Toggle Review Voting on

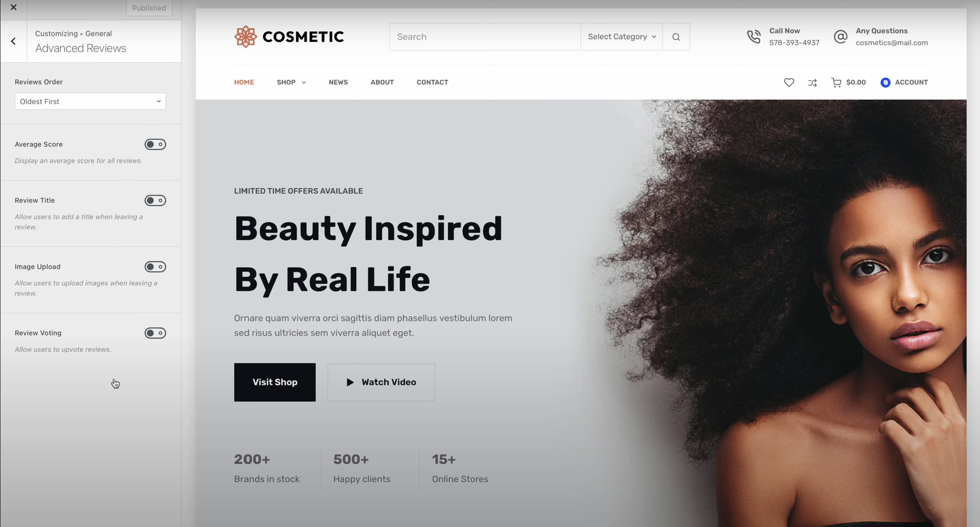pyautogui.click(x=155, y=333)
